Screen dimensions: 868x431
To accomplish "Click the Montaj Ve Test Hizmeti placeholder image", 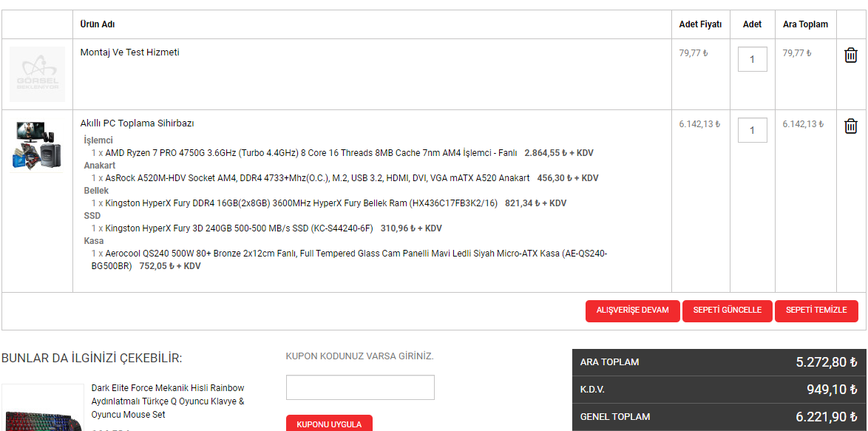I will (37, 74).
